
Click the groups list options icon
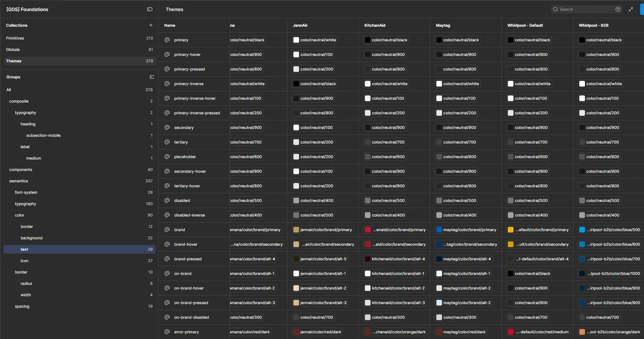point(152,77)
